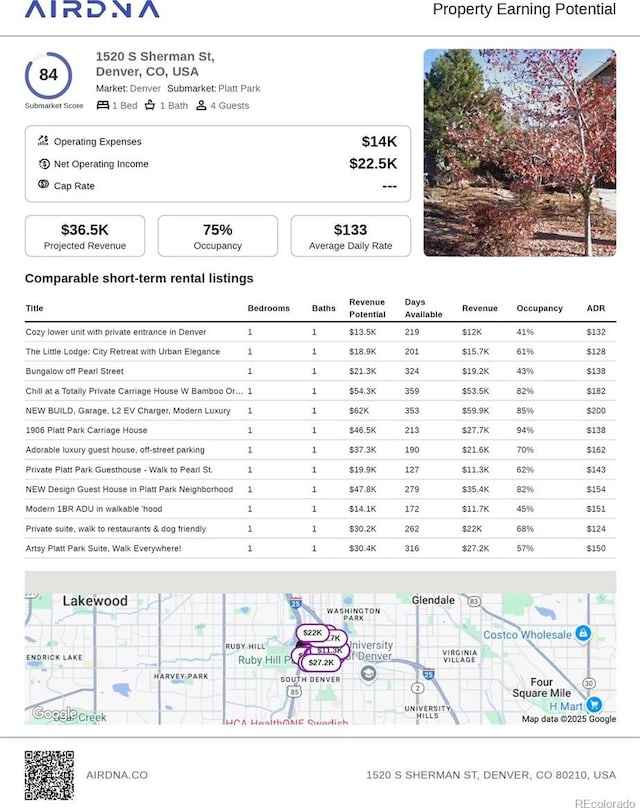This screenshot has width=640, height=808.
Task: Click the Costco Wholesale map pin
Action: 583,633
